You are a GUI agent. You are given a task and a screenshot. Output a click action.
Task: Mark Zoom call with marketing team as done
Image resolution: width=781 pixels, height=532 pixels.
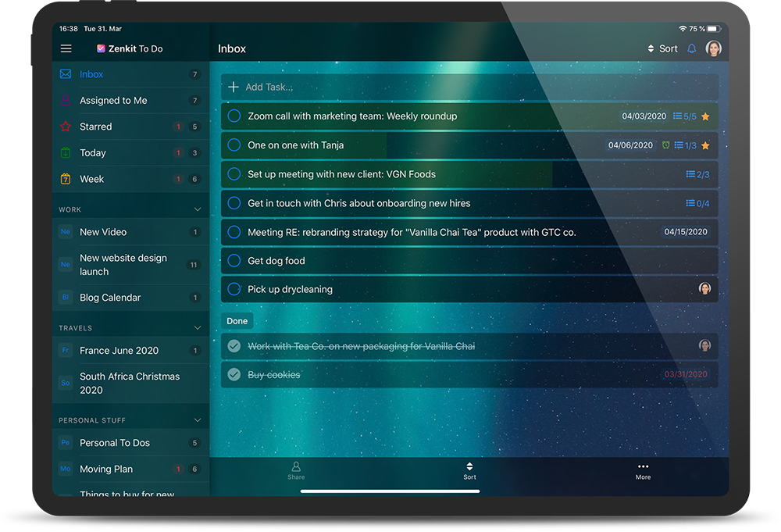pos(234,116)
